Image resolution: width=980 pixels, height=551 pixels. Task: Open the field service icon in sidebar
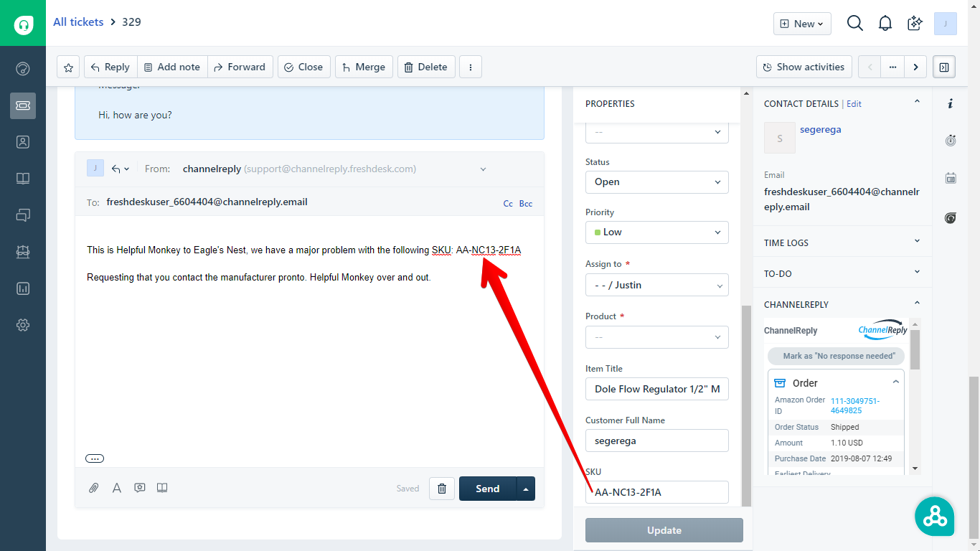click(23, 252)
